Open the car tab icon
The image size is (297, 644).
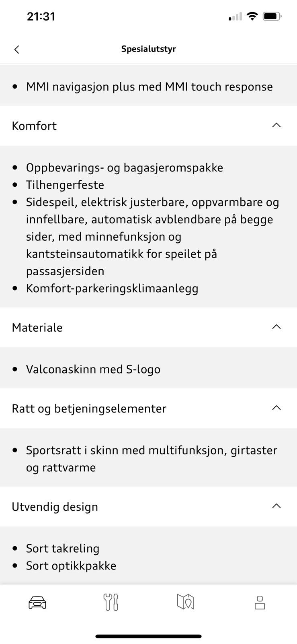coord(37,603)
